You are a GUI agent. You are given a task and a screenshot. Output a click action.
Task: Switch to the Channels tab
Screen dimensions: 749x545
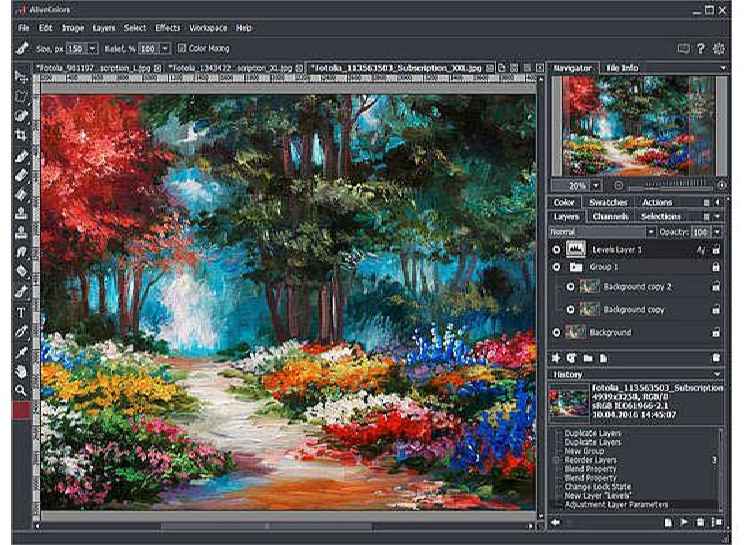[609, 216]
